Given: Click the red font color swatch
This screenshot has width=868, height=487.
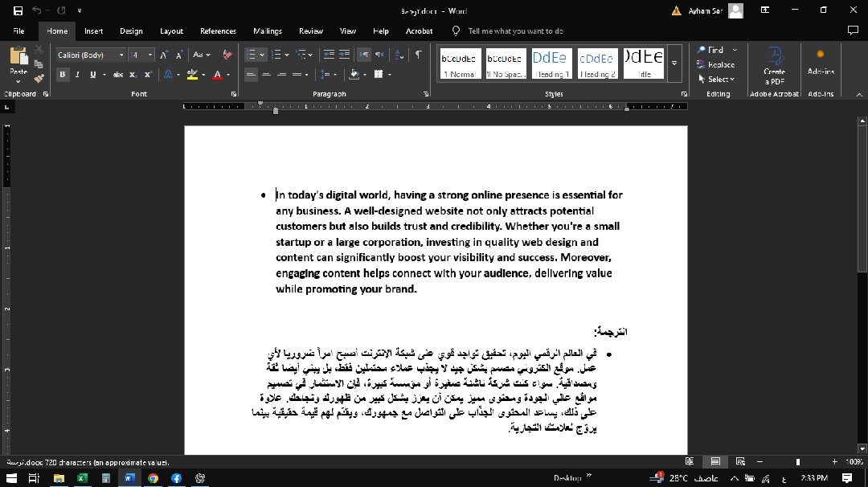Looking at the screenshot, I should tap(216, 75).
